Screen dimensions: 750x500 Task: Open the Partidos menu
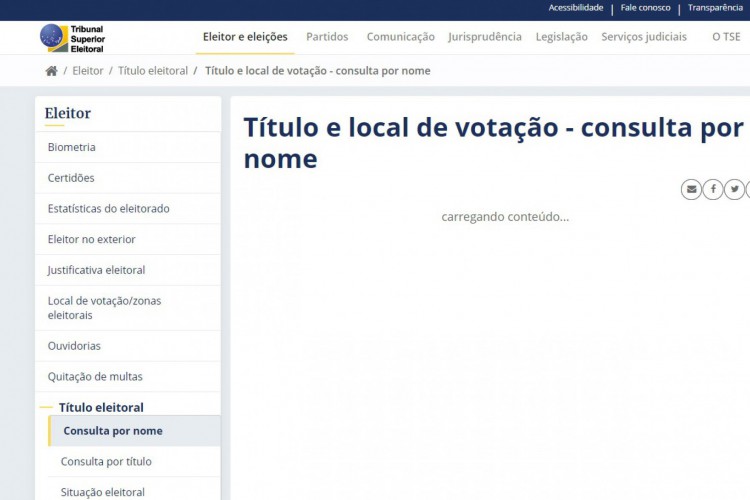(327, 37)
